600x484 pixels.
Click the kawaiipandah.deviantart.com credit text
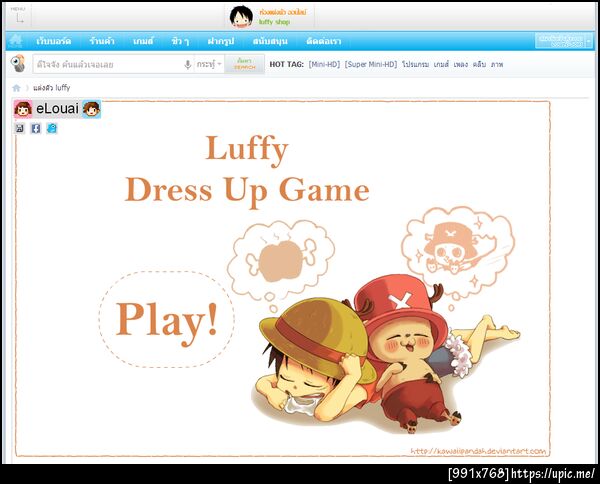(x=478, y=451)
